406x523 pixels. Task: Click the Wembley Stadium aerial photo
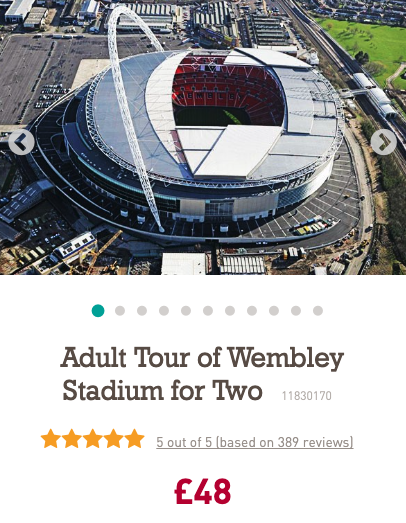tap(203, 137)
